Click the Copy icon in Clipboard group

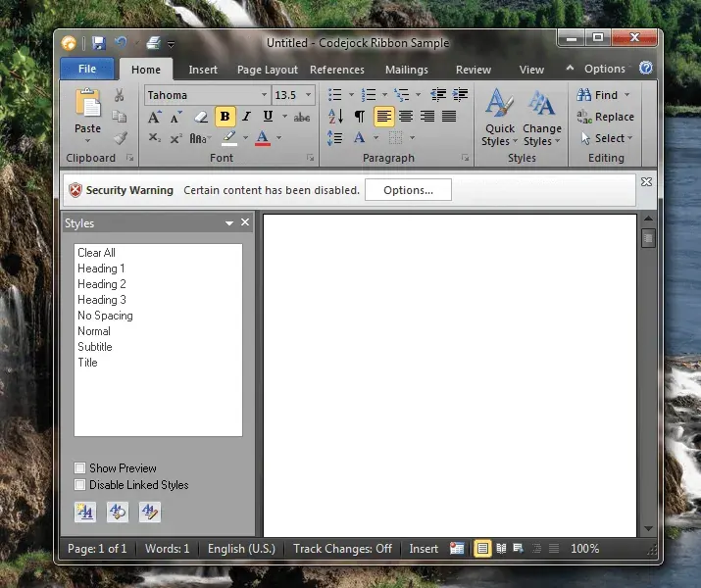pyautogui.click(x=119, y=117)
